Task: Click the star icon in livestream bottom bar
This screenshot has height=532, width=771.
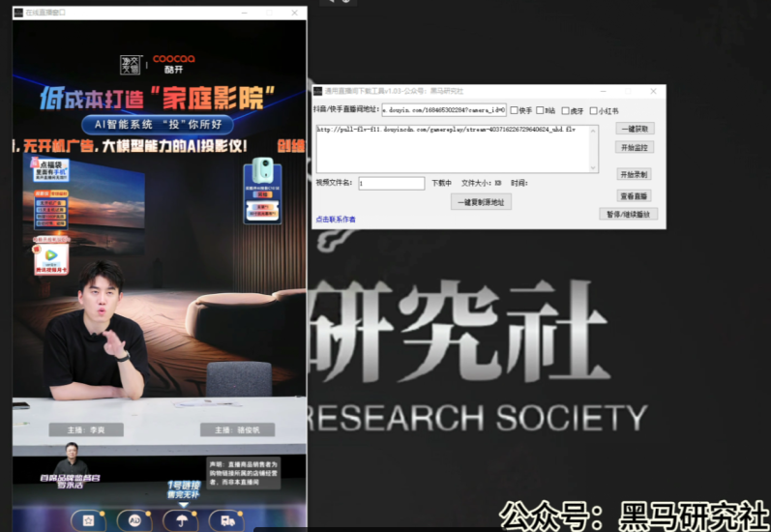Action: 88,520
